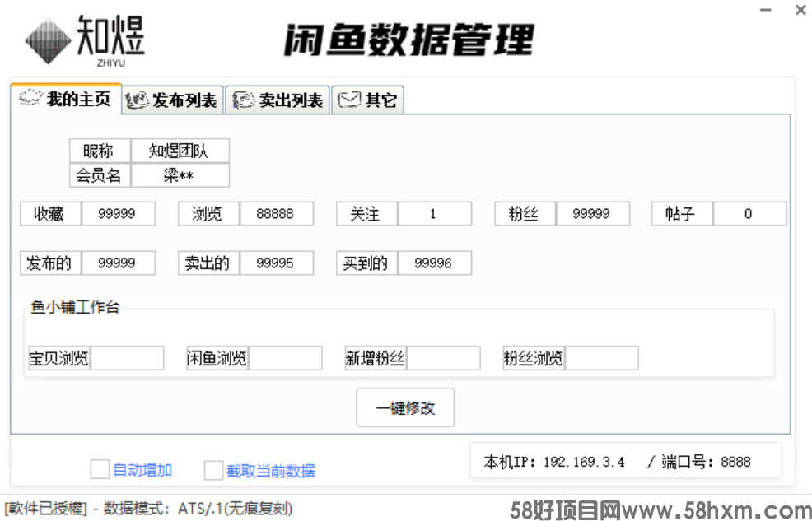Click the 端口号 8888 text
The width and height of the screenshot is (812, 521).
point(706,461)
